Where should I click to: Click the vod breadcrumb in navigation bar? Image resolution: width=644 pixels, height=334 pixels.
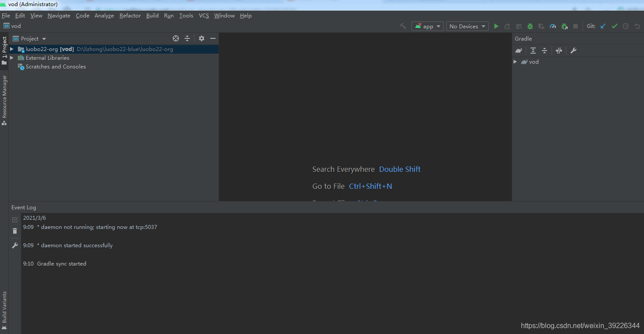tap(12, 26)
